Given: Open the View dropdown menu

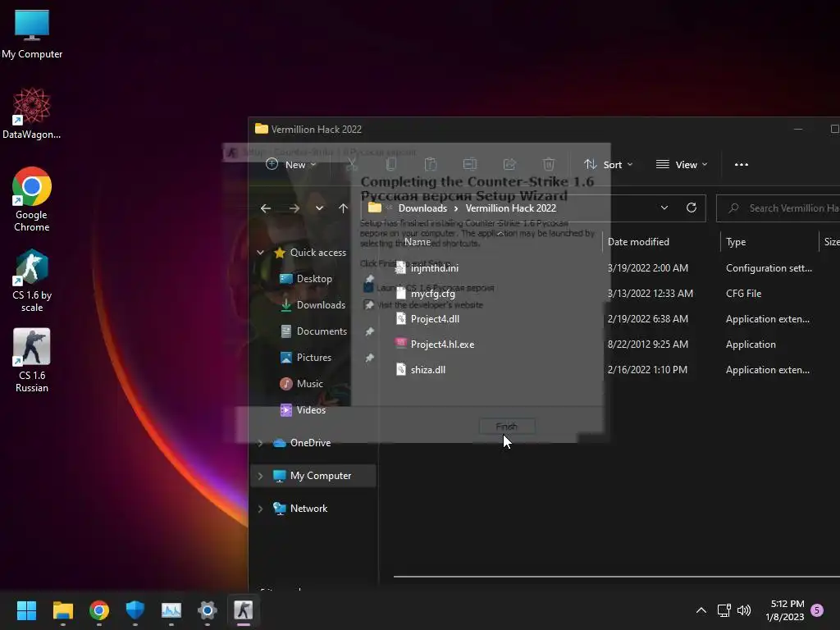Looking at the screenshot, I should click(x=682, y=164).
